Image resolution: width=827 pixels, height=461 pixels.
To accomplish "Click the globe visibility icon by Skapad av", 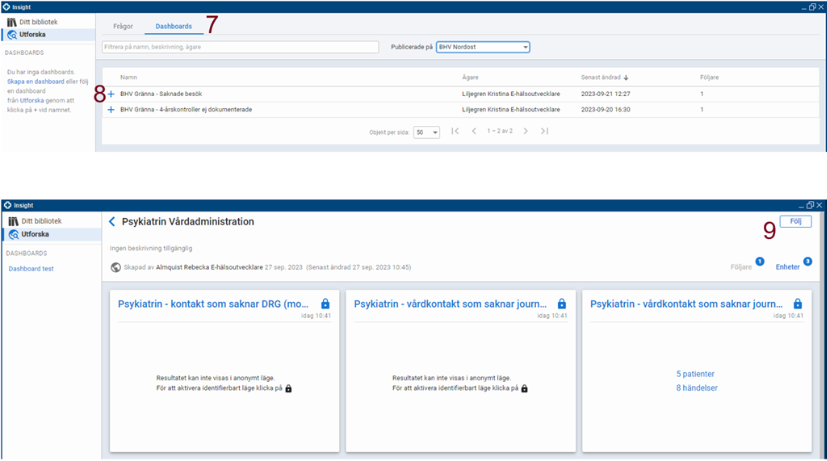I will [x=116, y=267].
